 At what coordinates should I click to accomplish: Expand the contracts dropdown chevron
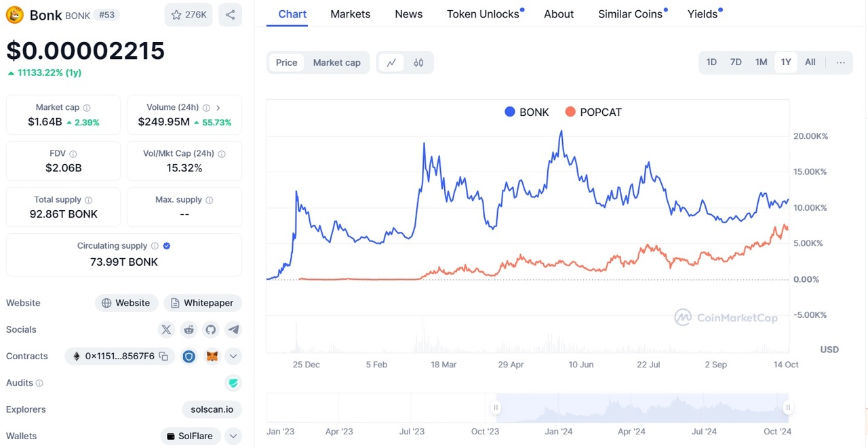pos(233,356)
